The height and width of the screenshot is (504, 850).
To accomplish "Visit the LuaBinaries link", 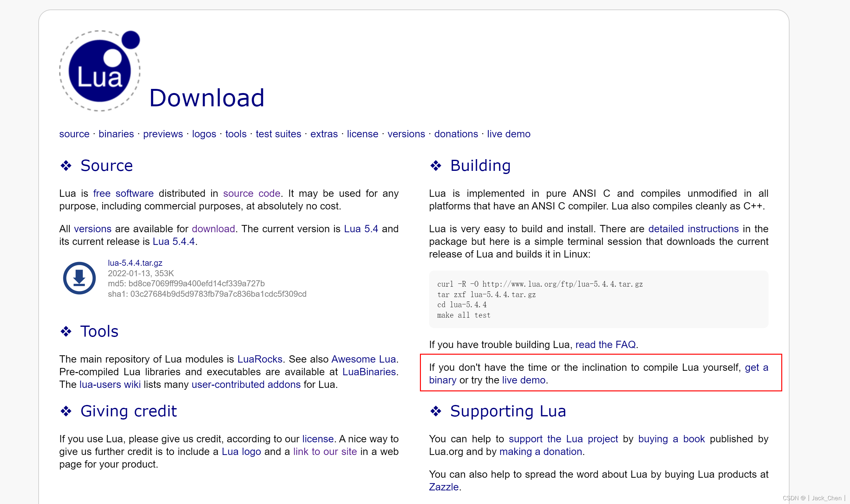I will click(369, 371).
